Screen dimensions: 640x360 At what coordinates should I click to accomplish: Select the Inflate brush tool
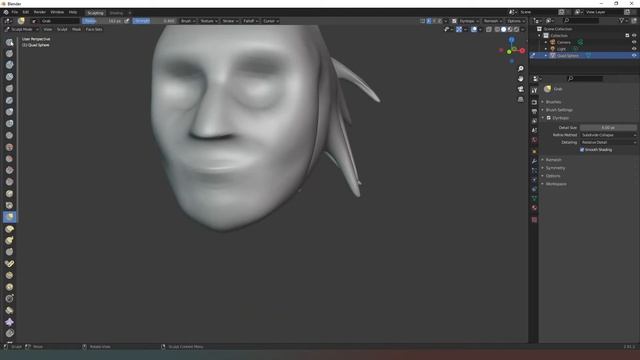coord(9,112)
